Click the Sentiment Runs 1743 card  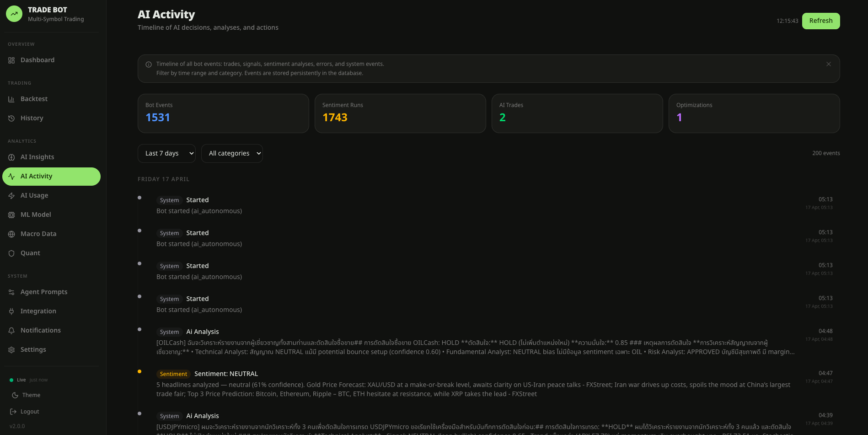pos(400,113)
